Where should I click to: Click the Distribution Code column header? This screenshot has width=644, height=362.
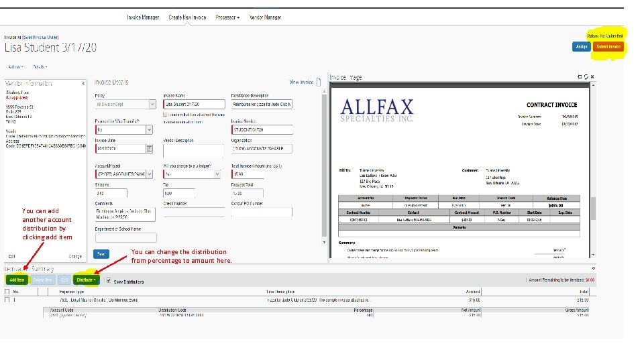click(172, 310)
